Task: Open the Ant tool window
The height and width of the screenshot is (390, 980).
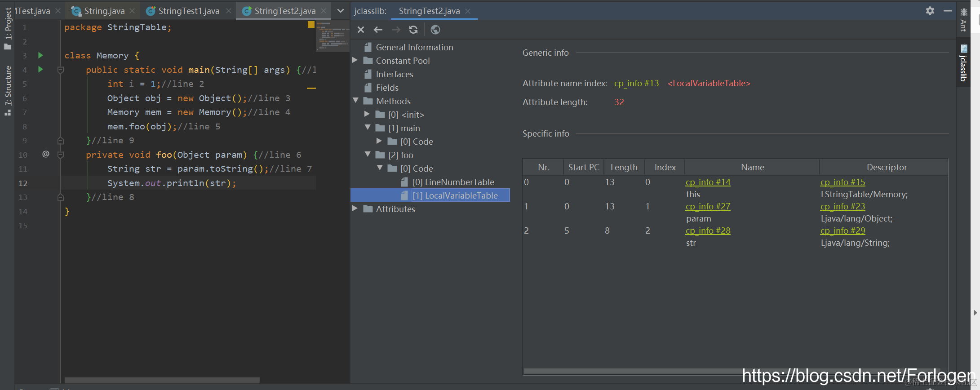Action: tap(963, 20)
